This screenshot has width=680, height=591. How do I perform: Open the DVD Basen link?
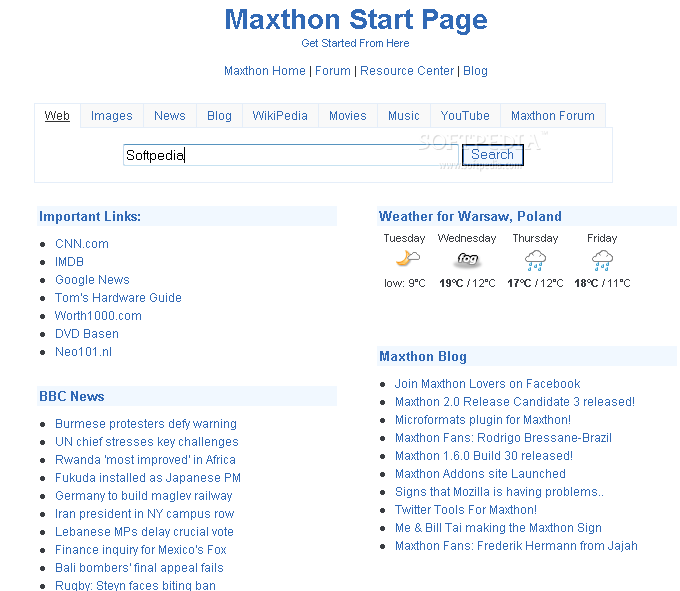tap(87, 334)
